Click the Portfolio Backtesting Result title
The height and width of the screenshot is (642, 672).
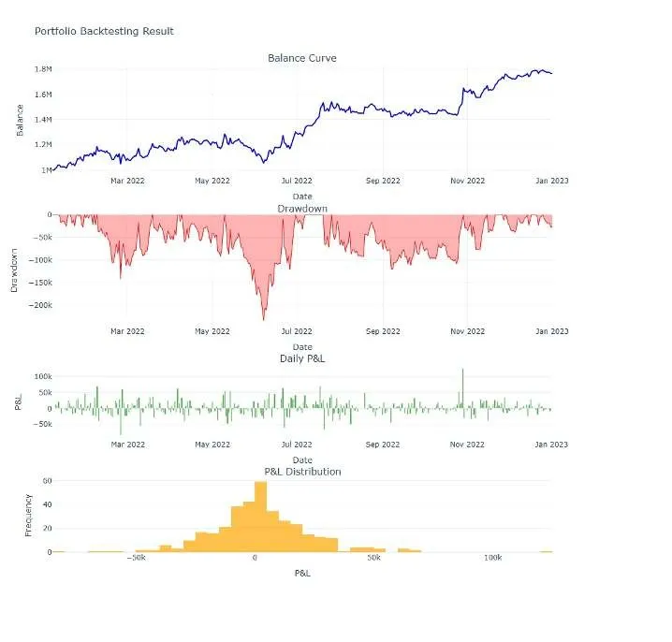[x=104, y=31]
